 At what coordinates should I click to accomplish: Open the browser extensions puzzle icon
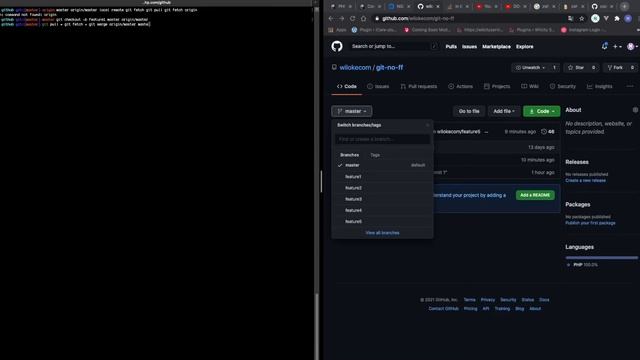pos(617,18)
